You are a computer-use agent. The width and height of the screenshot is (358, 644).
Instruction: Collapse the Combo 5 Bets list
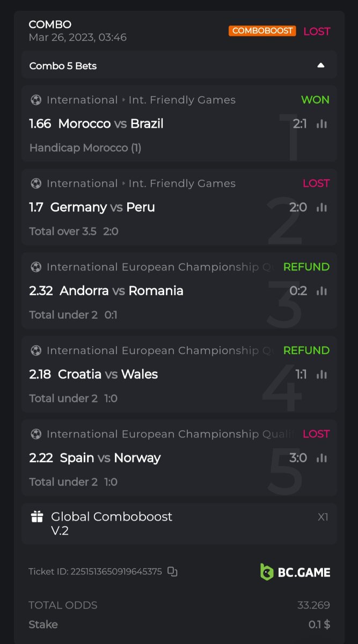click(x=320, y=65)
